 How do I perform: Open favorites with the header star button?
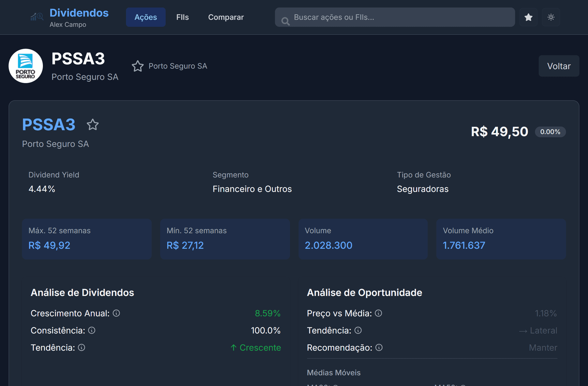point(528,17)
